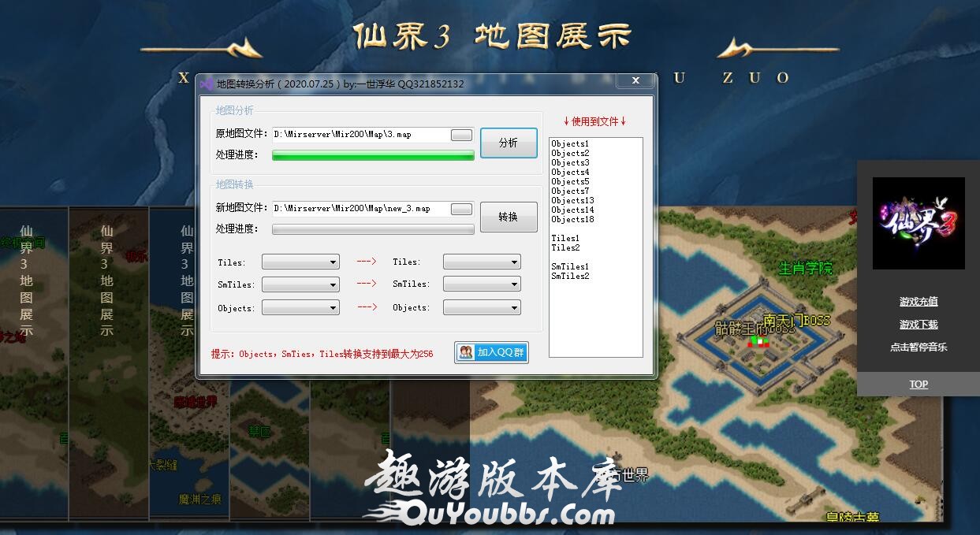The image size is (980, 535).
Task: Select Tiles2 in the used files list
Action: tap(565, 248)
